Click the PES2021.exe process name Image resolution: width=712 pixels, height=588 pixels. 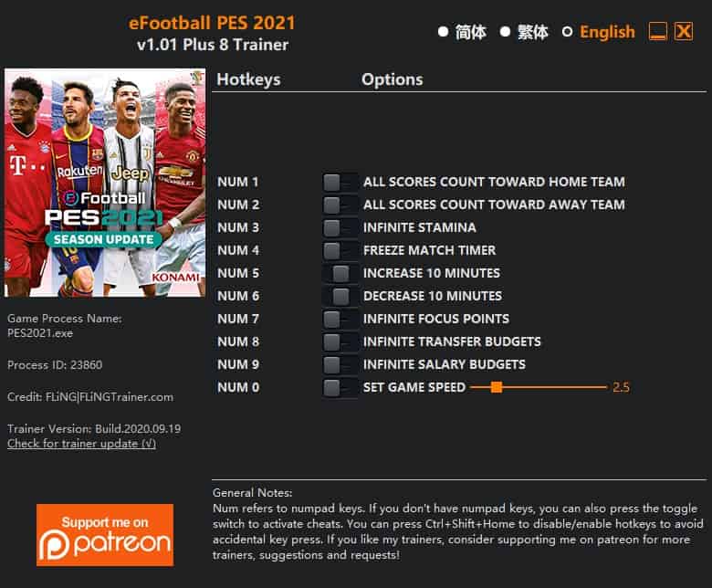(x=40, y=333)
